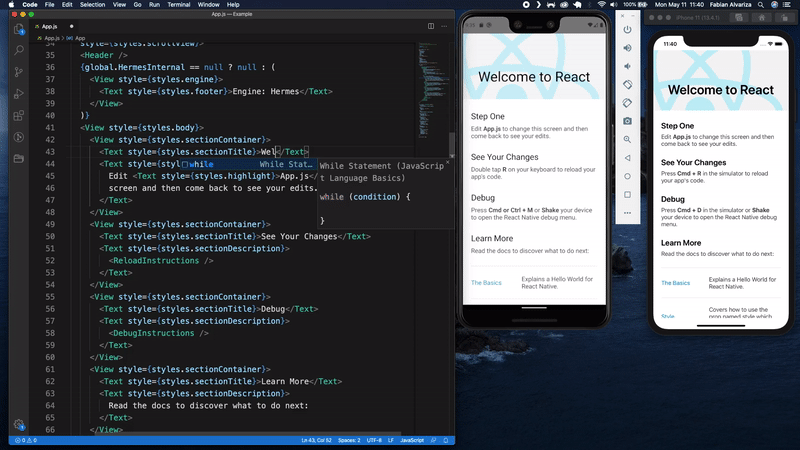Open the Explorer view in VS Code

(19, 29)
